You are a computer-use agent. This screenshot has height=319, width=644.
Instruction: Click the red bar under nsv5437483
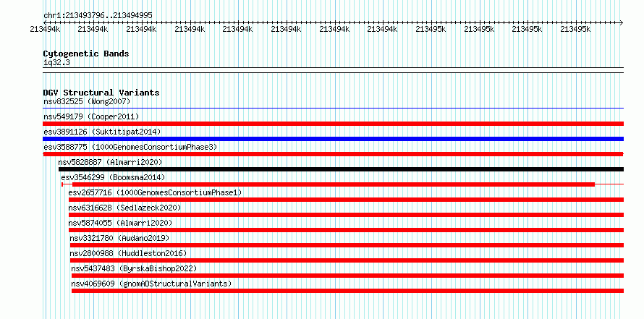(348, 276)
